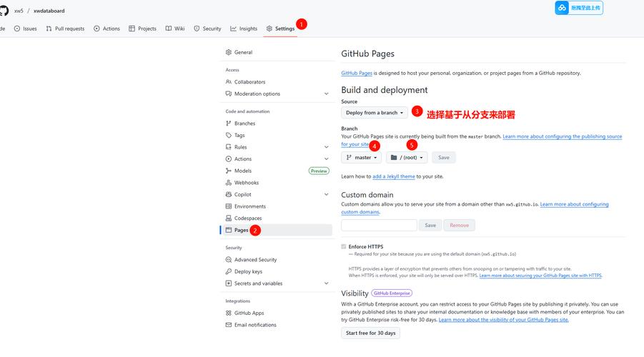This screenshot has width=644, height=357.
Task: Switch to the Pull requests tab
Action: (65, 29)
